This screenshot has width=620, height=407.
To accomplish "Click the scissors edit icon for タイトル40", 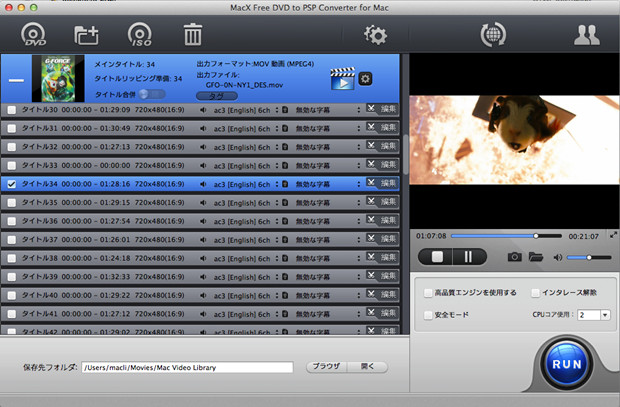I will click(370, 293).
